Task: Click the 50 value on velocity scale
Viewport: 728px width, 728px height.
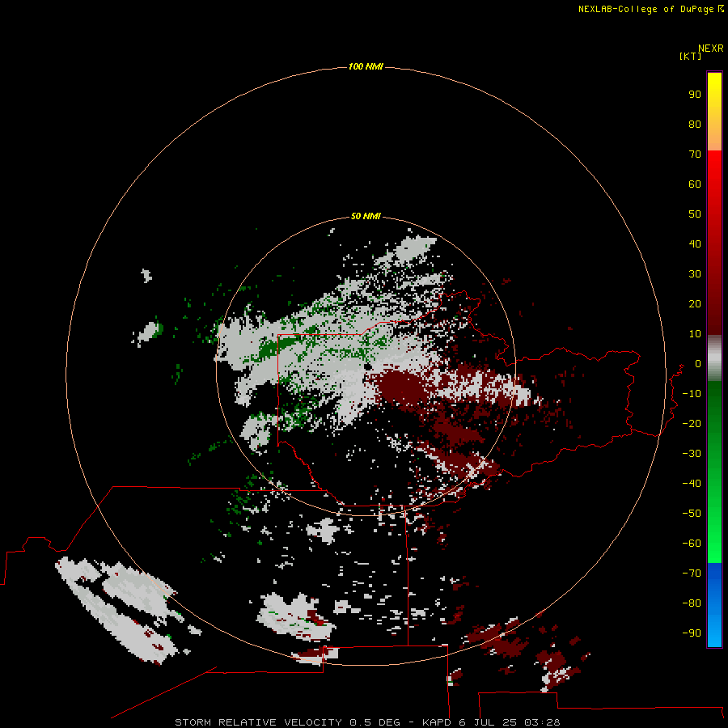Action: coord(695,214)
